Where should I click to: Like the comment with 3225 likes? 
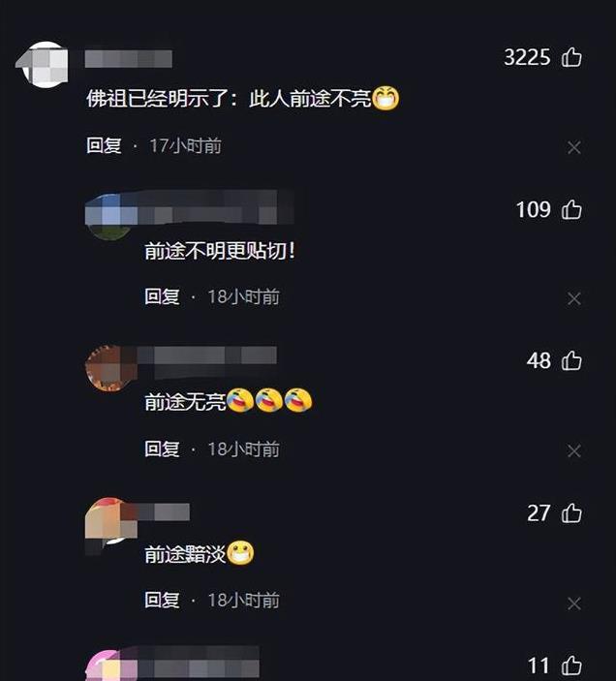(x=571, y=57)
